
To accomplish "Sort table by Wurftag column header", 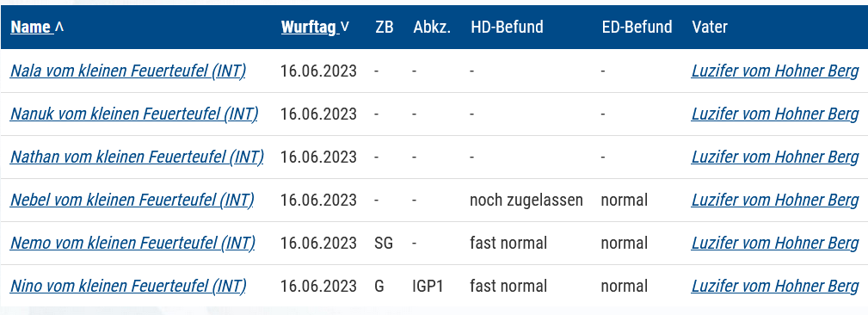I will pos(310,28).
